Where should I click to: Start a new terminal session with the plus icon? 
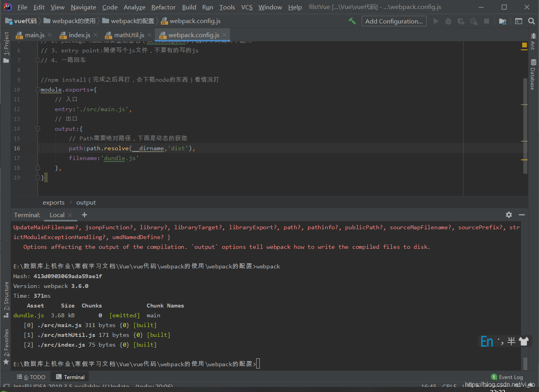[84, 215]
